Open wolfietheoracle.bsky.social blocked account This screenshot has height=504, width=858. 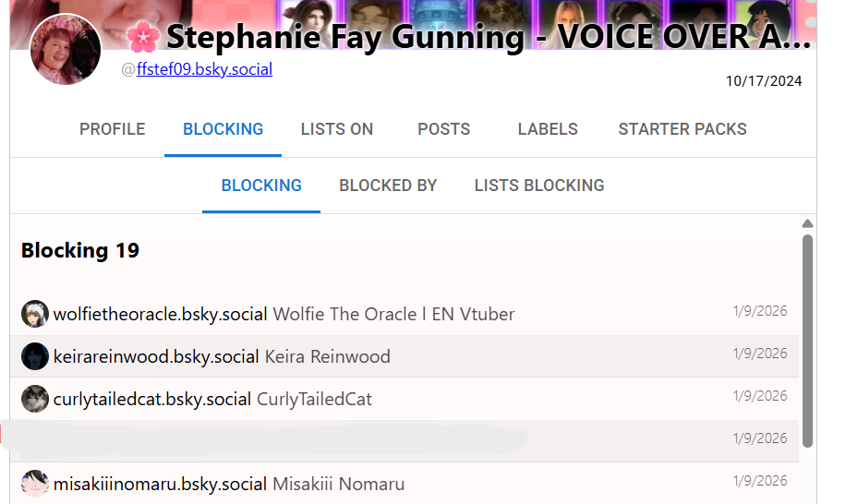[x=161, y=314]
